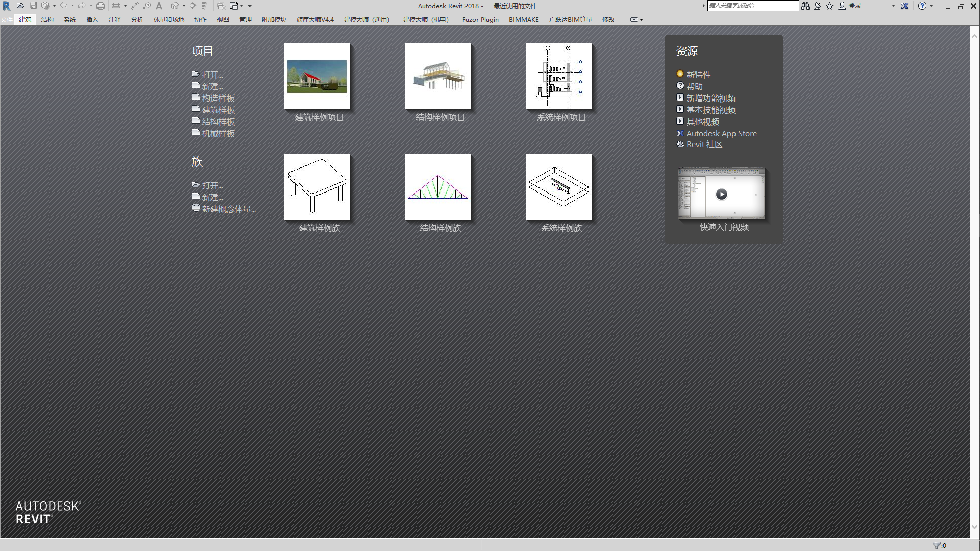Expand the Switch Windows dropdown

[x=241, y=6]
